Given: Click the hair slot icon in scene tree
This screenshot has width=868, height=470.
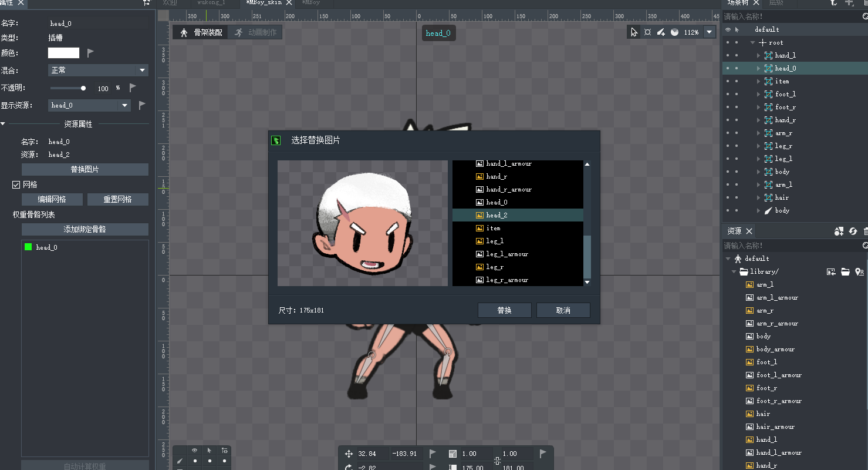Looking at the screenshot, I should tap(768, 197).
